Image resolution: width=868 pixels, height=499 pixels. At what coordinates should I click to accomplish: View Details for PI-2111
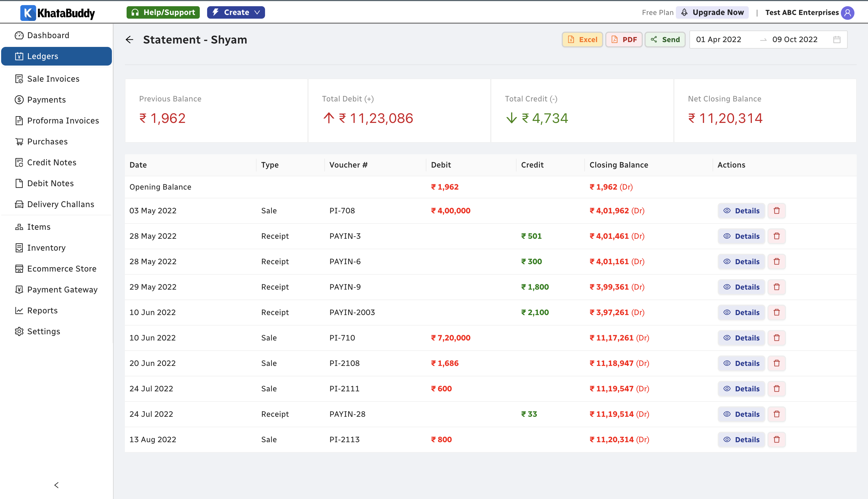click(x=741, y=389)
